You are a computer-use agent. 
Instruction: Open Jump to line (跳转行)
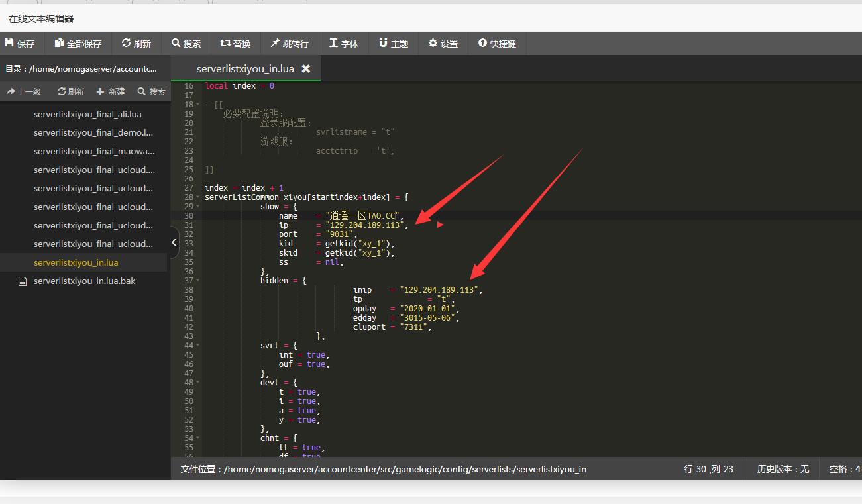290,44
